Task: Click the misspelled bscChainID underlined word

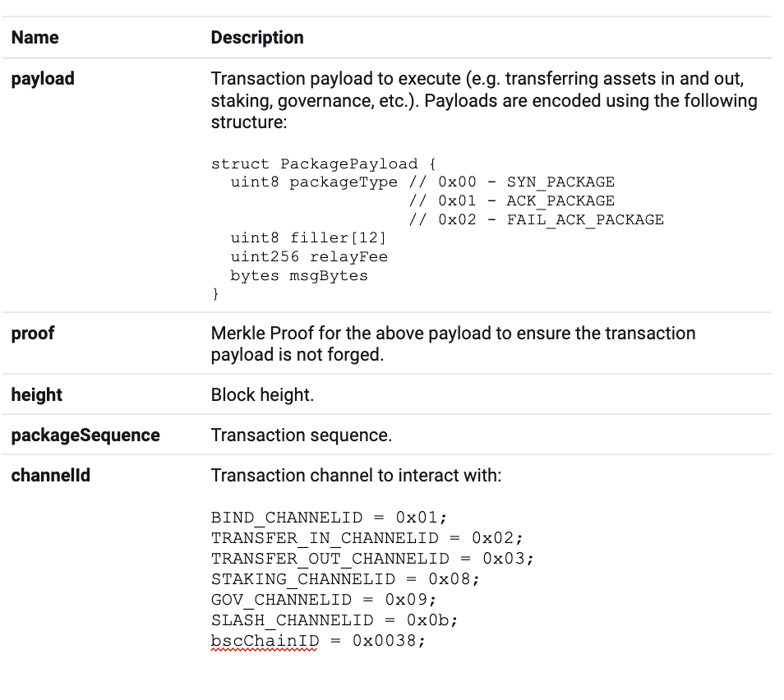Action: click(265, 641)
